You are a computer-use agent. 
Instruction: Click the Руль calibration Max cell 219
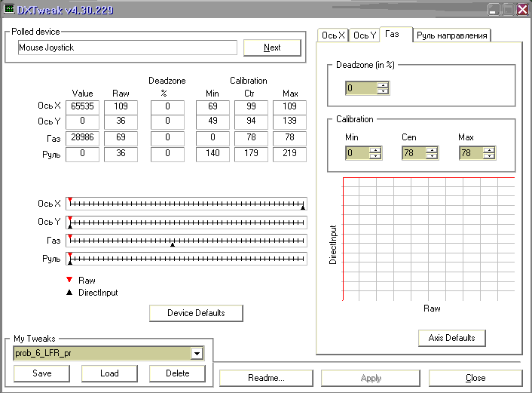pyautogui.click(x=290, y=154)
